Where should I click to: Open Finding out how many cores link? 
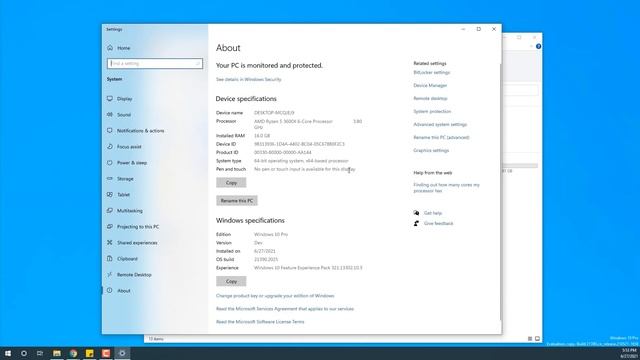tap(447, 188)
